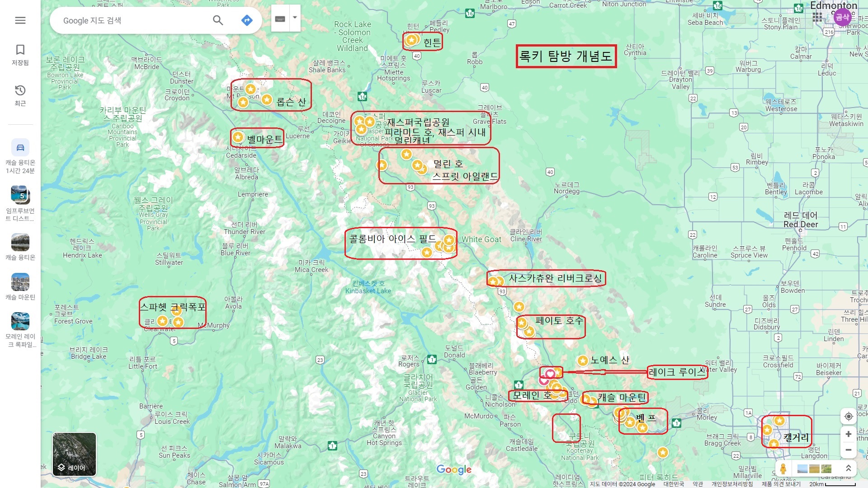Expand the imagery panel double chevron

(849, 469)
